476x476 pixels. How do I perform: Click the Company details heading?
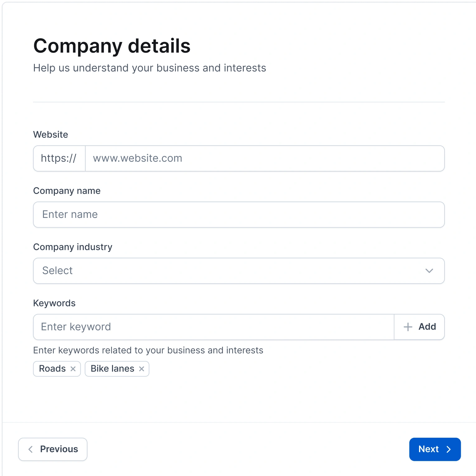[112, 46]
